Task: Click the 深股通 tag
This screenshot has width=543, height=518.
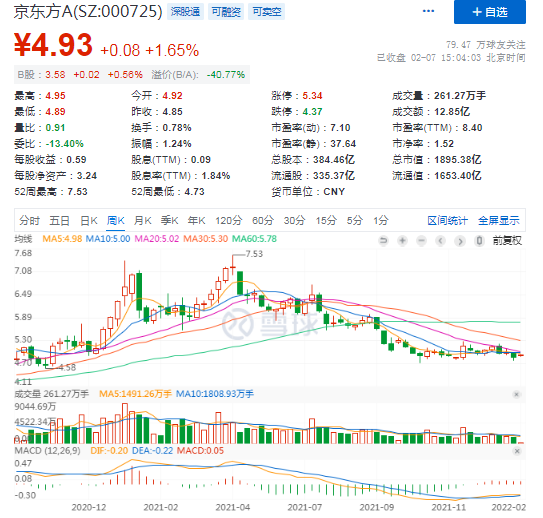Action: [185, 12]
